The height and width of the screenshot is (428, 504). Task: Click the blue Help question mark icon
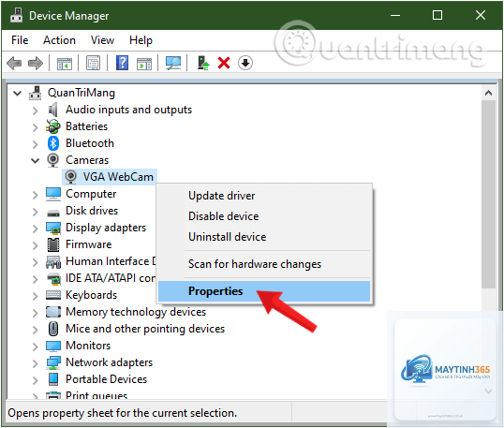122,63
